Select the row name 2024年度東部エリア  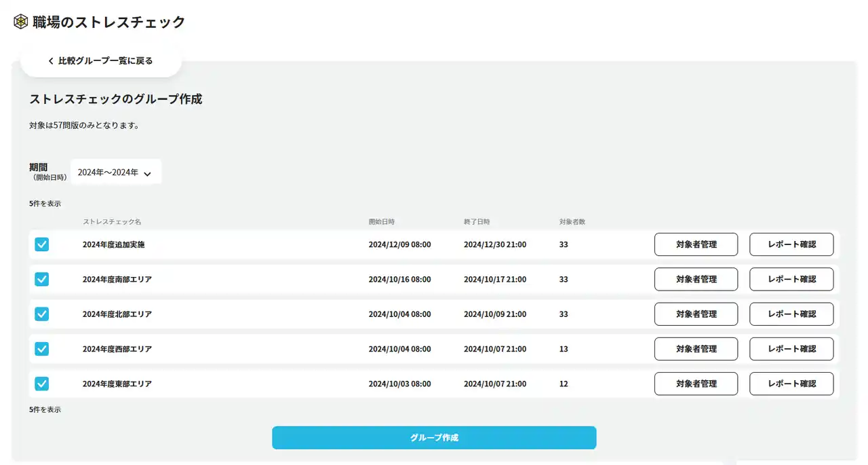(x=117, y=384)
